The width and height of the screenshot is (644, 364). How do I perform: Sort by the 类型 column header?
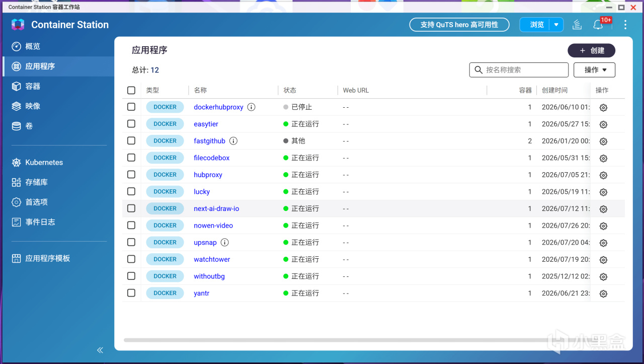pyautogui.click(x=152, y=90)
